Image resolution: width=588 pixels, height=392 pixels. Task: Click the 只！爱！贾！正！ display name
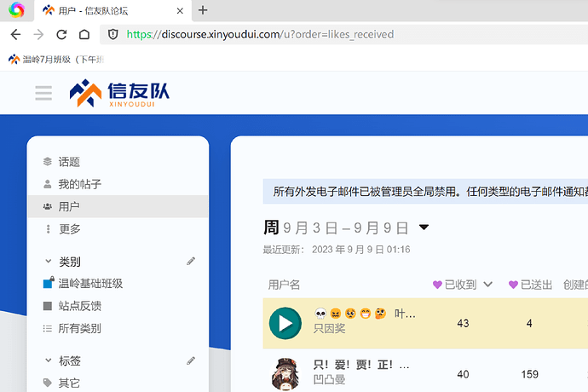pos(361,365)
